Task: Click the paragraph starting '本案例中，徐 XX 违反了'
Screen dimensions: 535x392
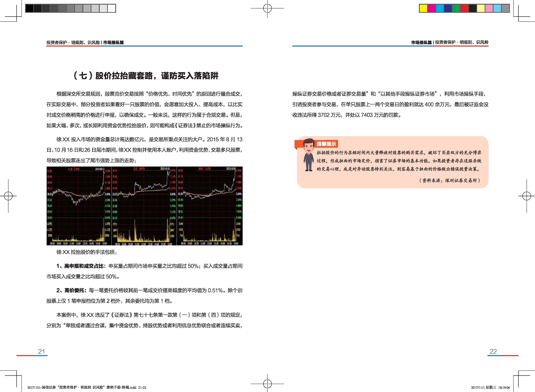Action: [145, 320]
